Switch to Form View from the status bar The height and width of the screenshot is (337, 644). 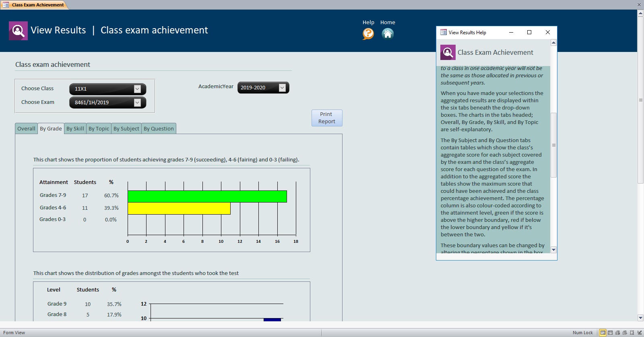(x=603, y=333)
